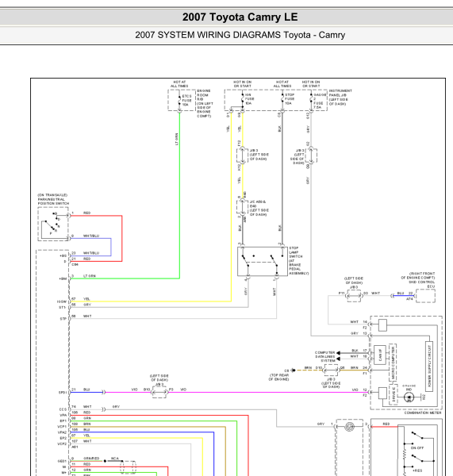Screen dimensions: 453x476
Task: Click the ON OFF cruise switch contact
Action: (417, 436)
